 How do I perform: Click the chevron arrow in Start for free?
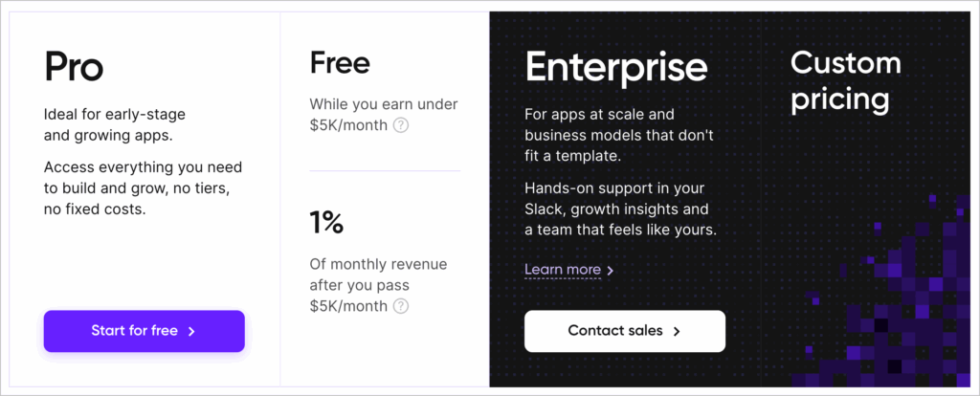click(192, 331)
